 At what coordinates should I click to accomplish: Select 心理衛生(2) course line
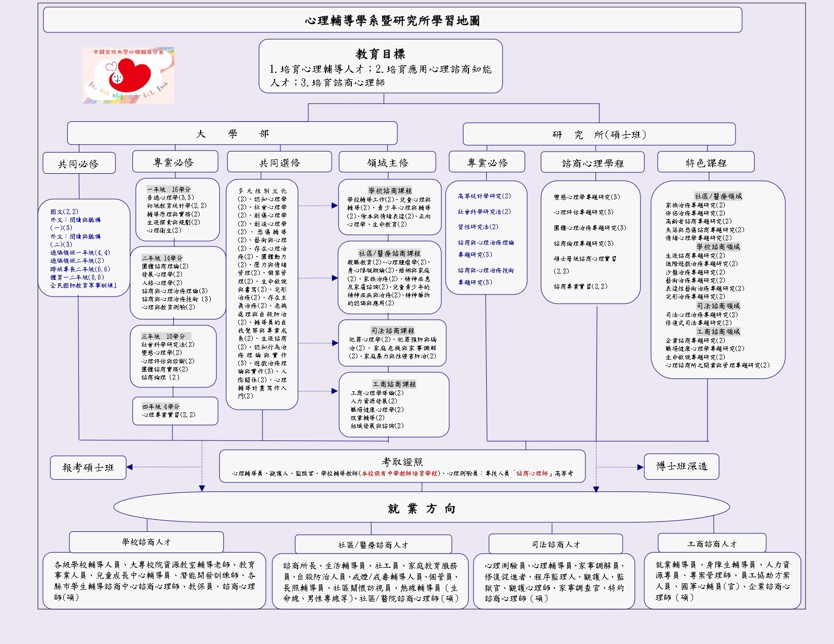point(164,230)
